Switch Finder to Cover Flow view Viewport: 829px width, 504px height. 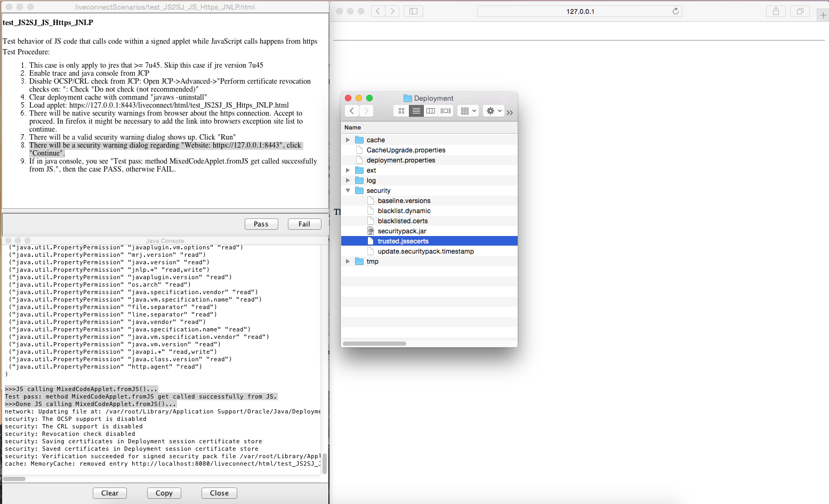point(446,111)
